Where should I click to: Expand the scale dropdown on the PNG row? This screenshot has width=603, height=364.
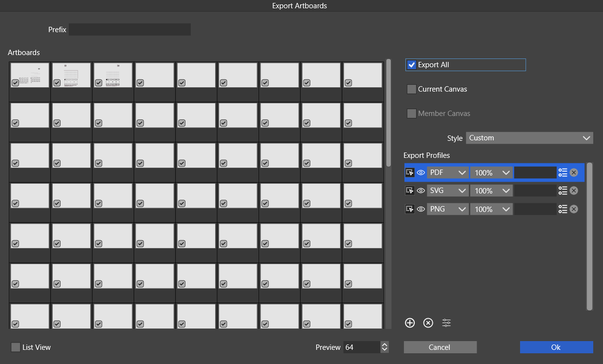491,209
